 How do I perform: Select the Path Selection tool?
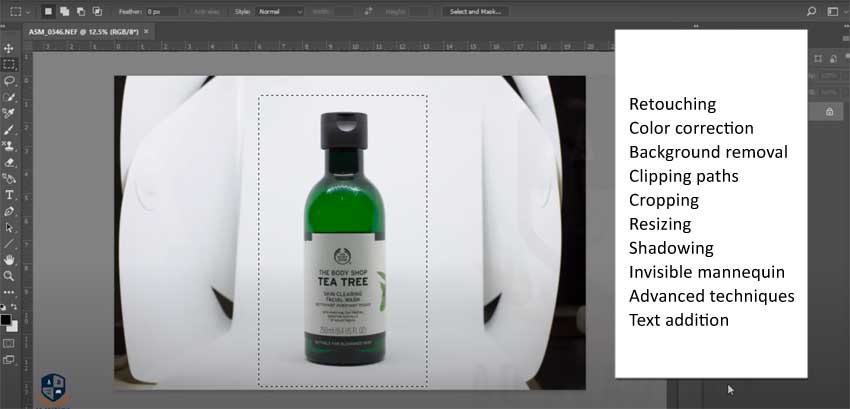pyautogui.click(x=9, y=227)
